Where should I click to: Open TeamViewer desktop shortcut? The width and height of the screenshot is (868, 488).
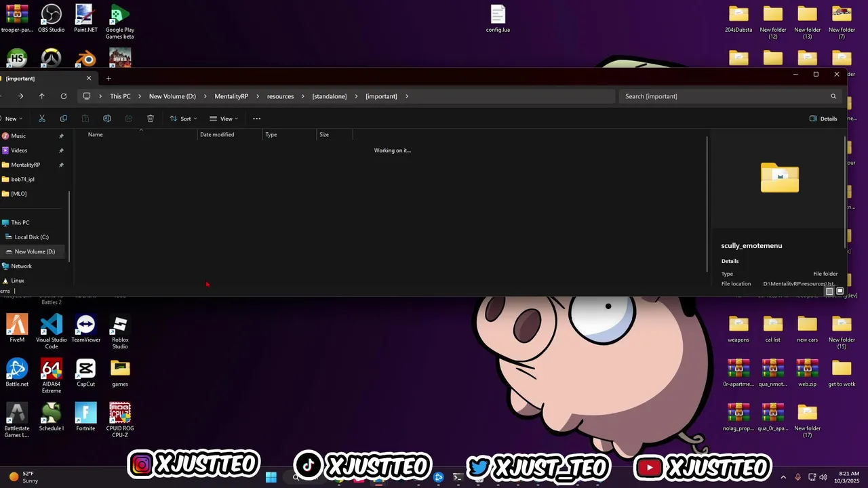[85, 329]
